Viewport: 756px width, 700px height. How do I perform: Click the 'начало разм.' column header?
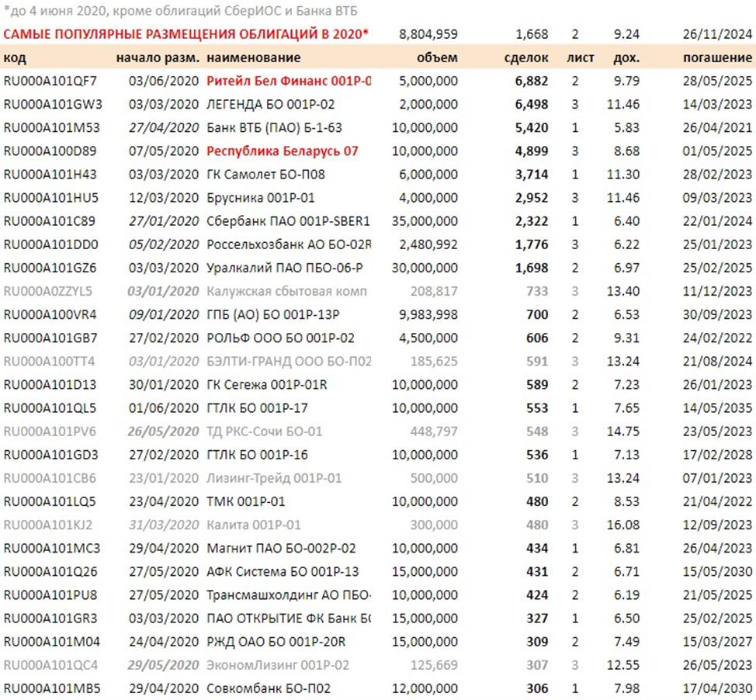click(x=158, y=57)
